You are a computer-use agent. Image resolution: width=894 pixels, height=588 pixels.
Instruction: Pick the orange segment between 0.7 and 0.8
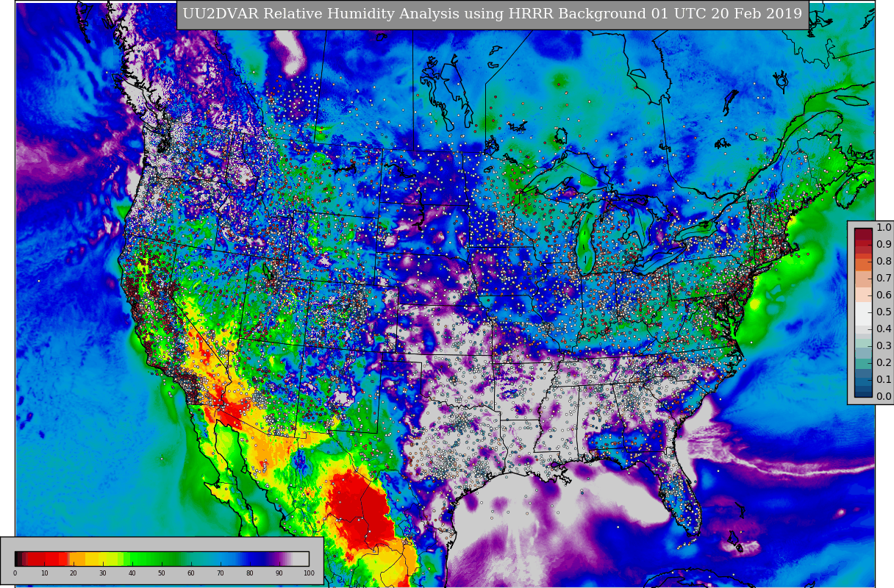tap(863, 266)
